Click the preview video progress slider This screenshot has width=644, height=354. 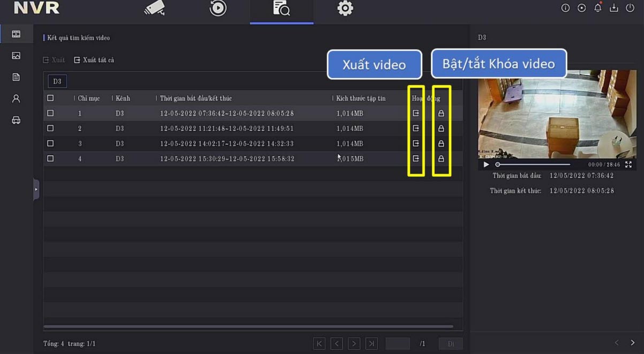[533, 165]
